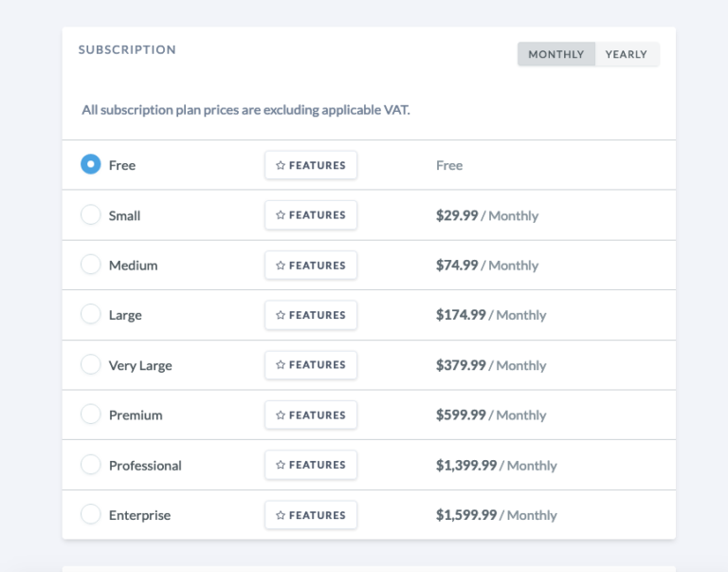Show the Enterprise plan Features
This screenshot has width=728, height=572.
pyautogui.click(x=311, y=515)
